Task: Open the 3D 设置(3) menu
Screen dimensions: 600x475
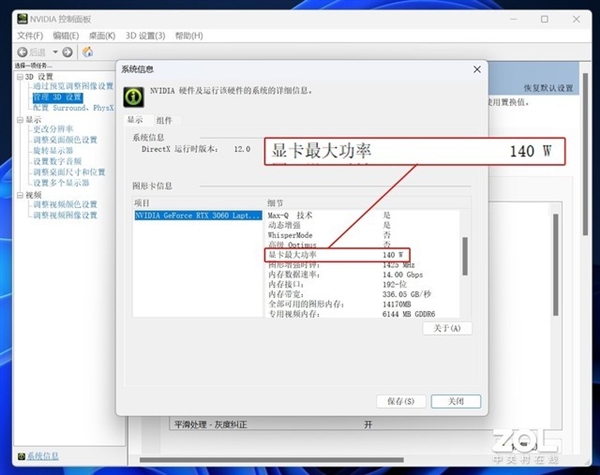Action: pyautogui.click(x=145, y=36)
